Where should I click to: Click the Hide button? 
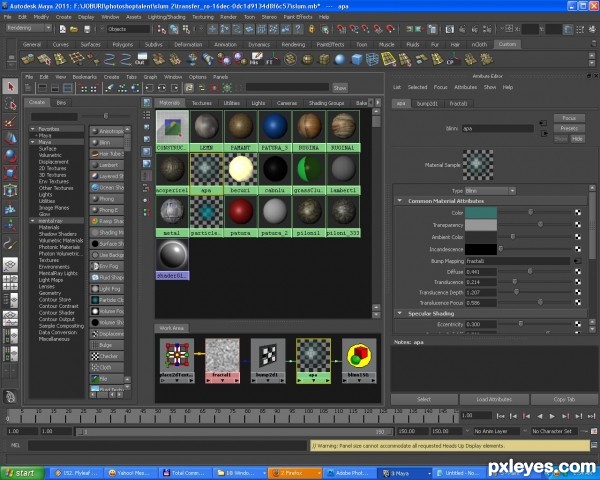[578, 139]
